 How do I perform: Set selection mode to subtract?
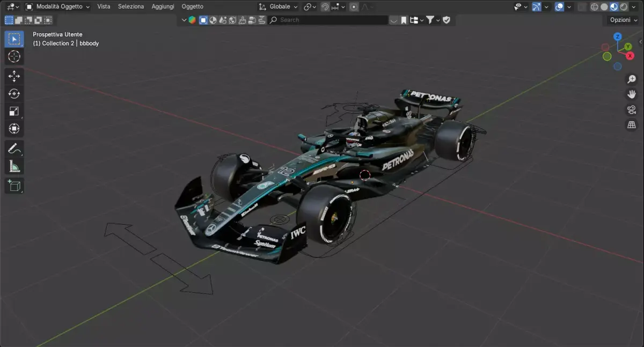[28, 20]
